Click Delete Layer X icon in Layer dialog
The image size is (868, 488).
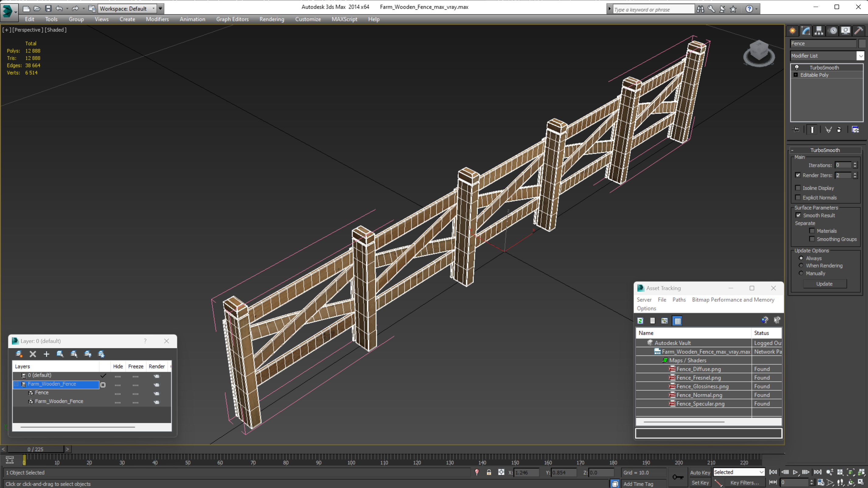coord(33,354)
